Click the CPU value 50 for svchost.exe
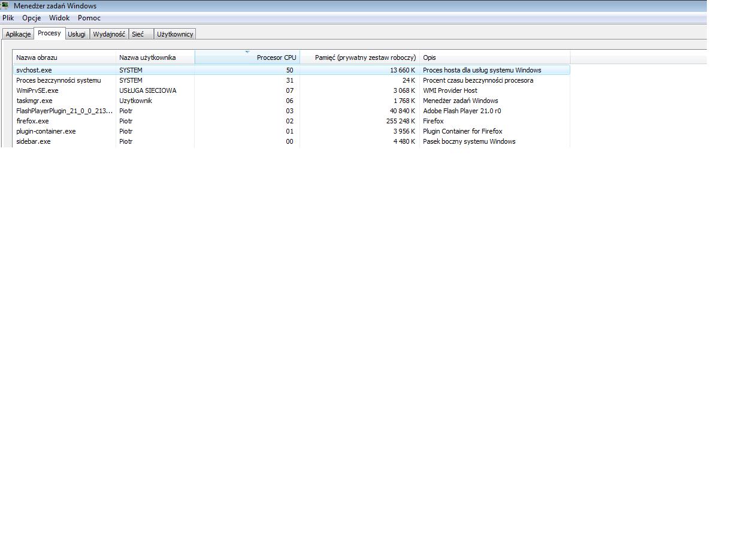753x560 pixels. point(290,70)
